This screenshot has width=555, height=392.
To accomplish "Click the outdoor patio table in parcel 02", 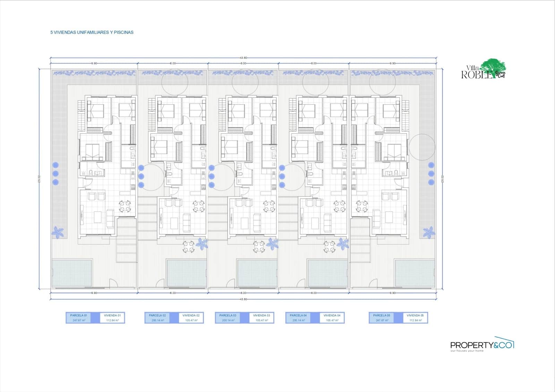I will pos(189,247).
